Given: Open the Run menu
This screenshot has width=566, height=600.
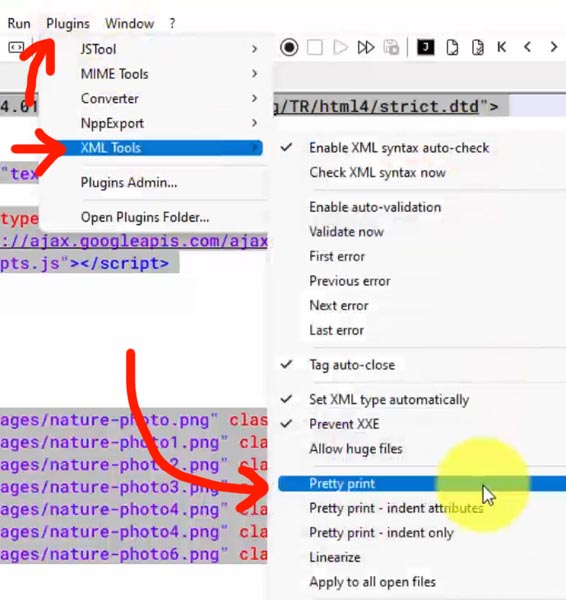Looking at the screenshot, I should pos(19,23).
